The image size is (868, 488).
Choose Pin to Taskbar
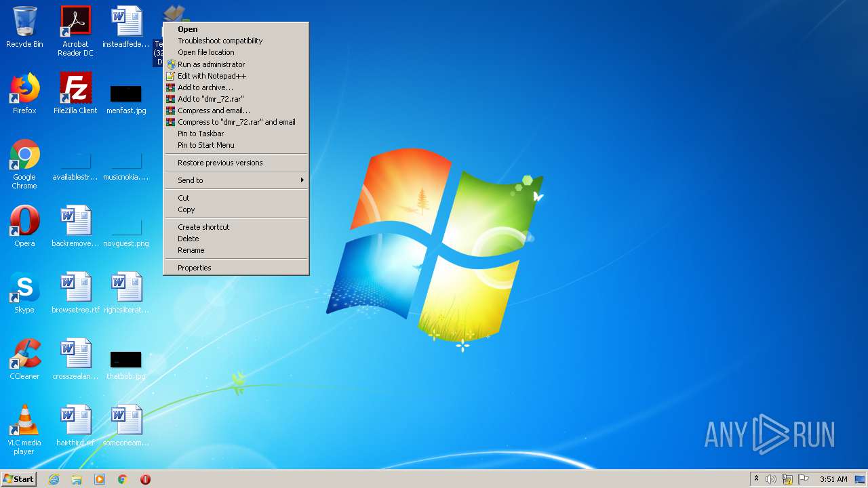[x=237, y=134]
